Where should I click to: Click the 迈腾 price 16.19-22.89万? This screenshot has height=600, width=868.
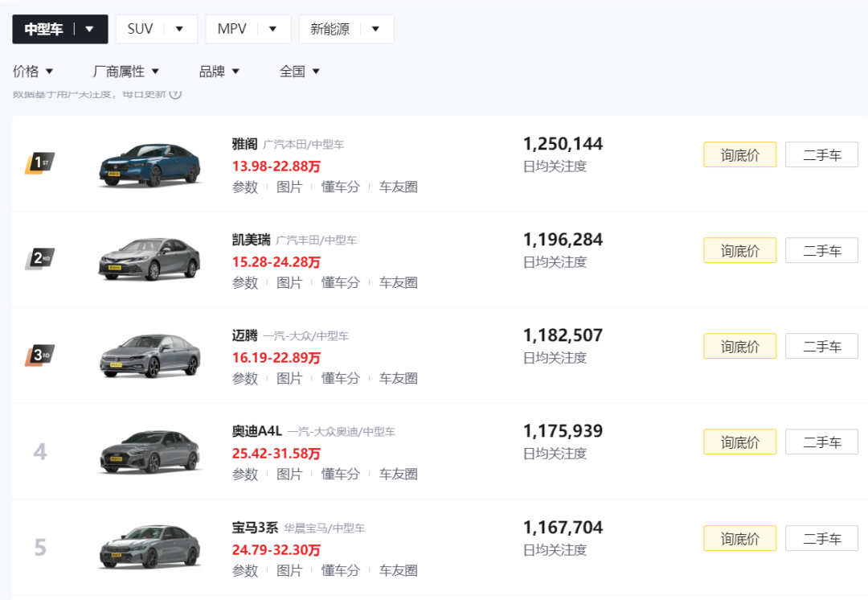coord(276,358)
